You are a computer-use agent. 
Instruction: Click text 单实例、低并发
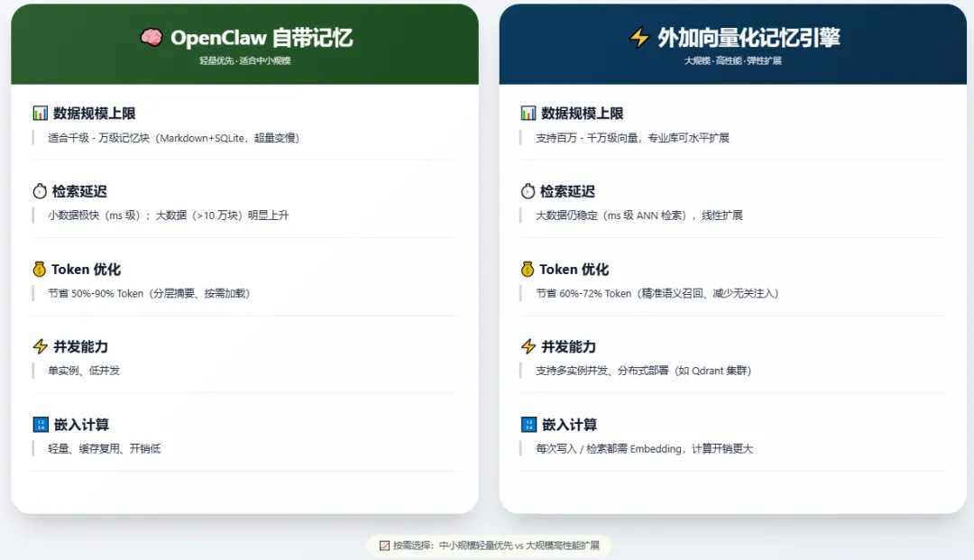pos(84,371)
